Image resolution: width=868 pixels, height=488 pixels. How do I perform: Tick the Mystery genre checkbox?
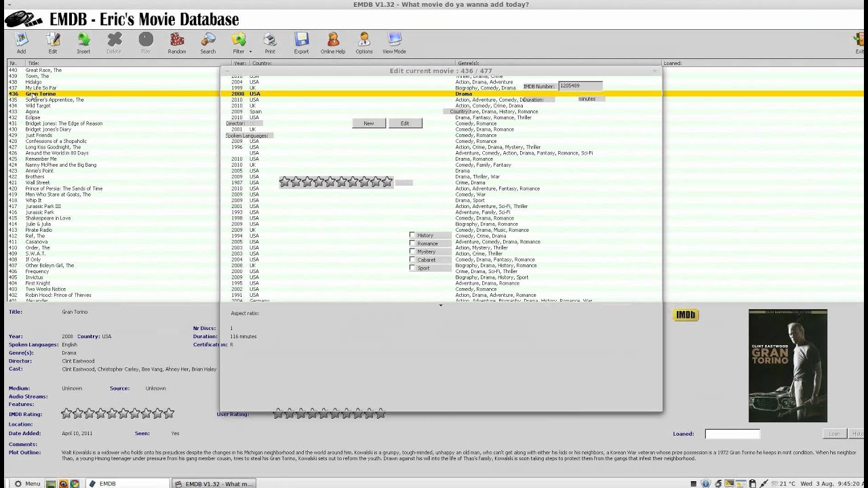point(412,251)
